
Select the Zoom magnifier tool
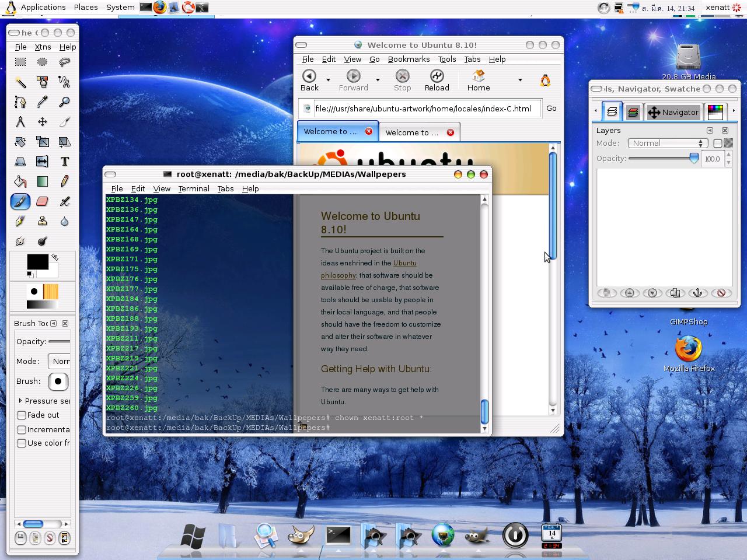(x=64, y=102)
